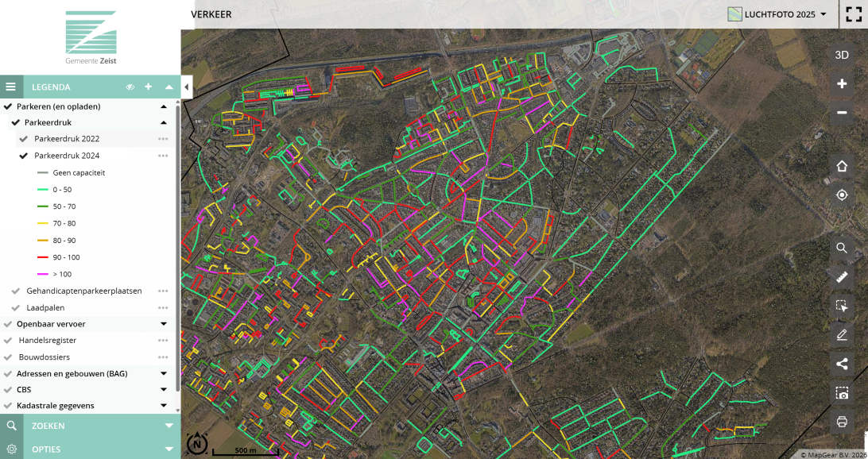Toggle the Parkeren (en opladen) group checkmark
Image resolution: width=868 pixels, height=459 pixels.
[x=8, y=106]
